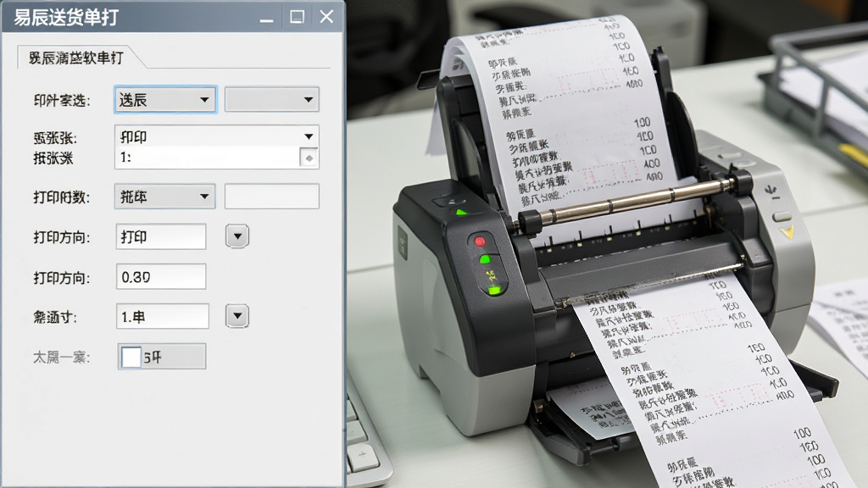Screen dimensions: 868x488
Task: Click the yellow arrow on printer side
Action: click(787, 231)
